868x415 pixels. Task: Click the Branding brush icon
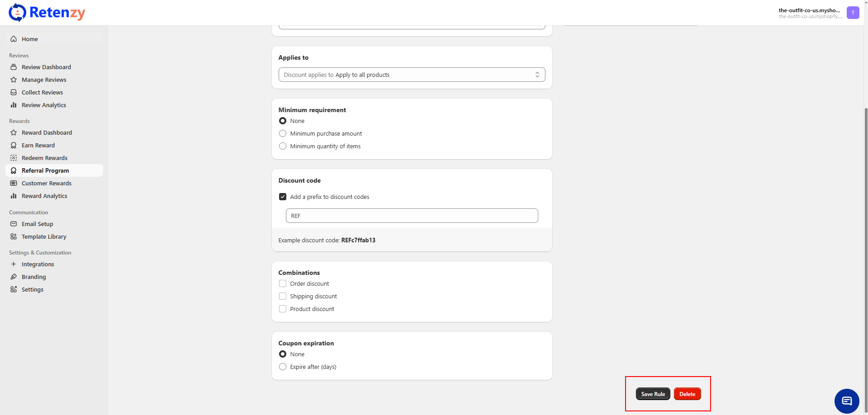[x=14, y=277]
